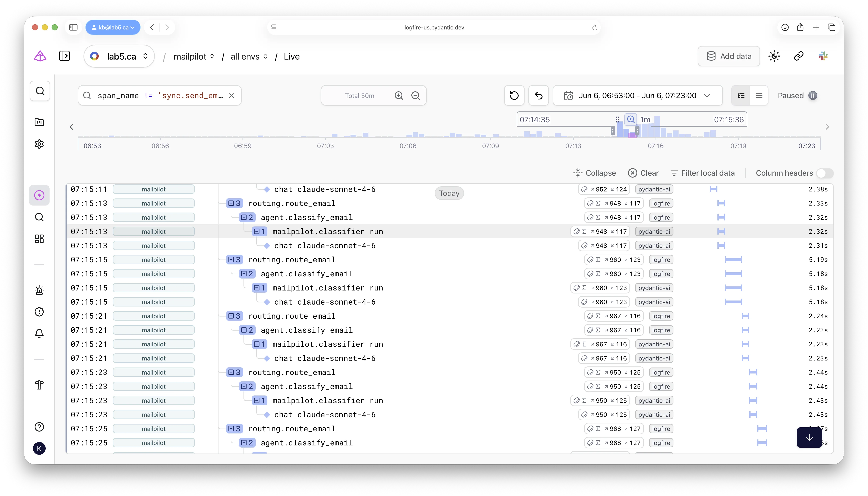Click the pydantic-ai tag on 07:15:13 classifier row
Viewport: 868px width, 496px height.
coord(654,232)
